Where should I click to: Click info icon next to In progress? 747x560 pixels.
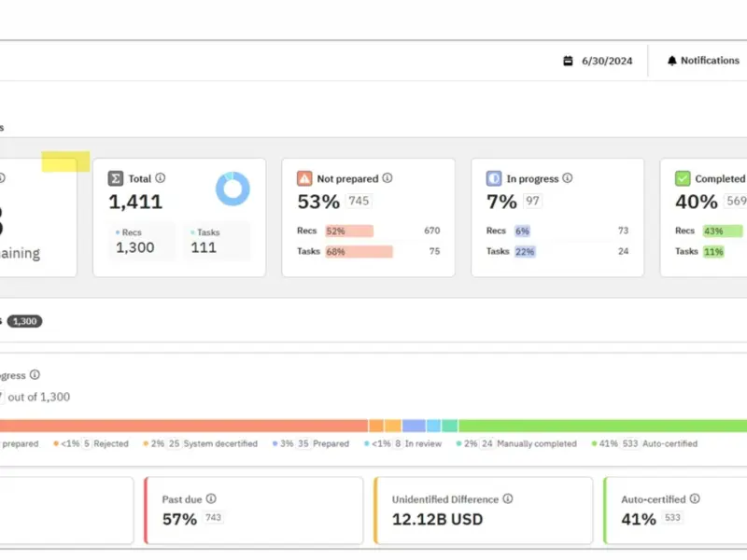point(568,178)
